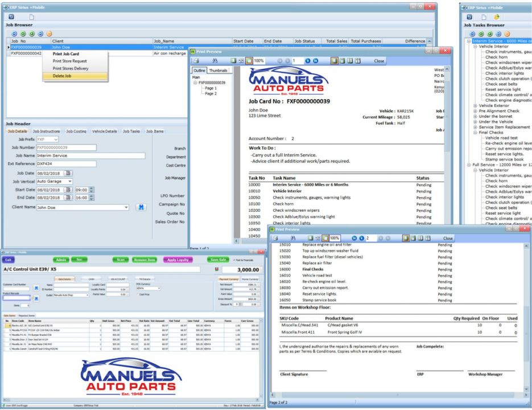Click into the Job Name input field

90,155
